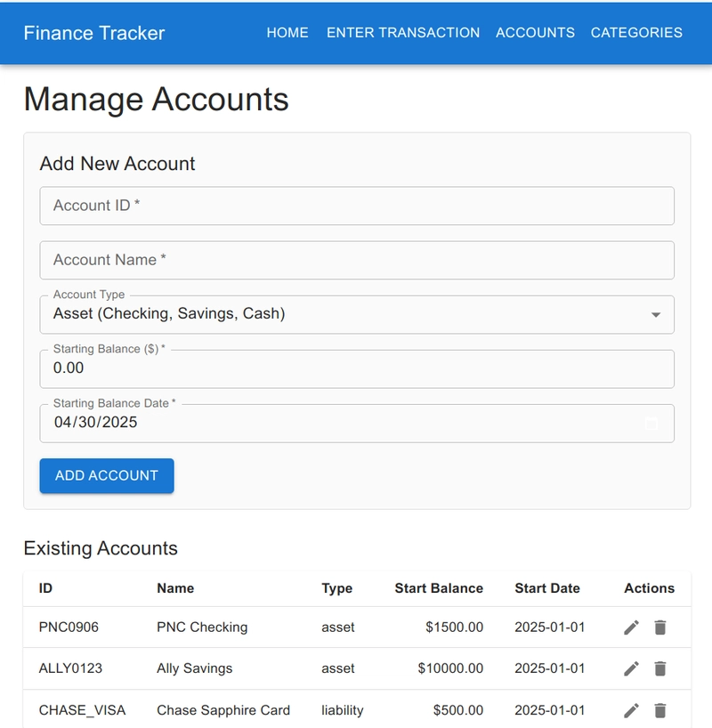The width and height of the screenshot is (712, 728).
Task: Open the Asset (Checking, Savings, Cash) selector
Action: (357, 314)
